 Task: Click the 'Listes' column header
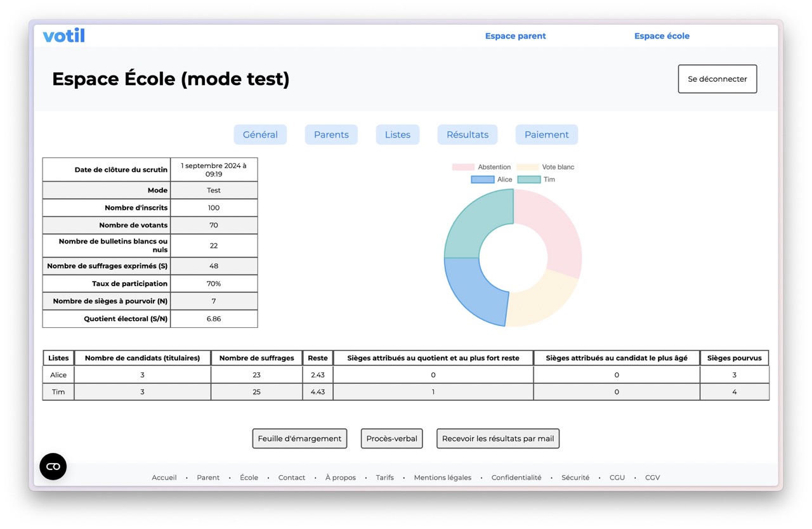pyautogui.click(x=58, y=358)
